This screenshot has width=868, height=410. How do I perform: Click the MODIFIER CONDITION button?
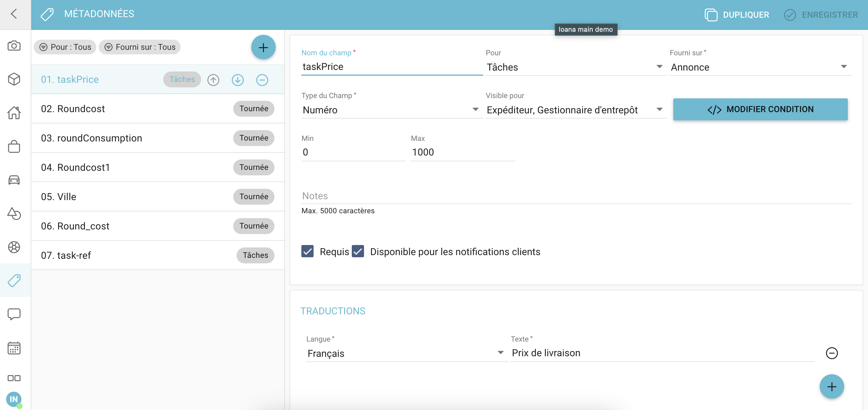point(760,109)
